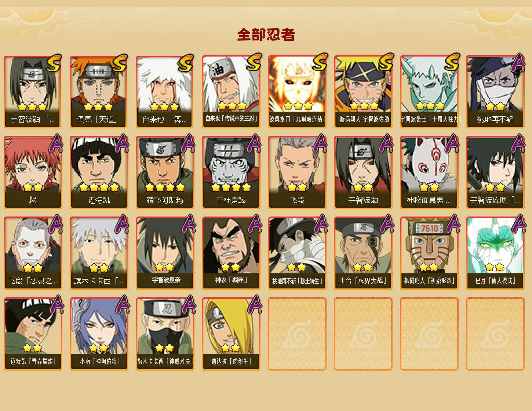The image size is (532, 411).
Task: Select the 佩恩「天道」ninja card
Action: pyautogui.click(x=99, y=92)
